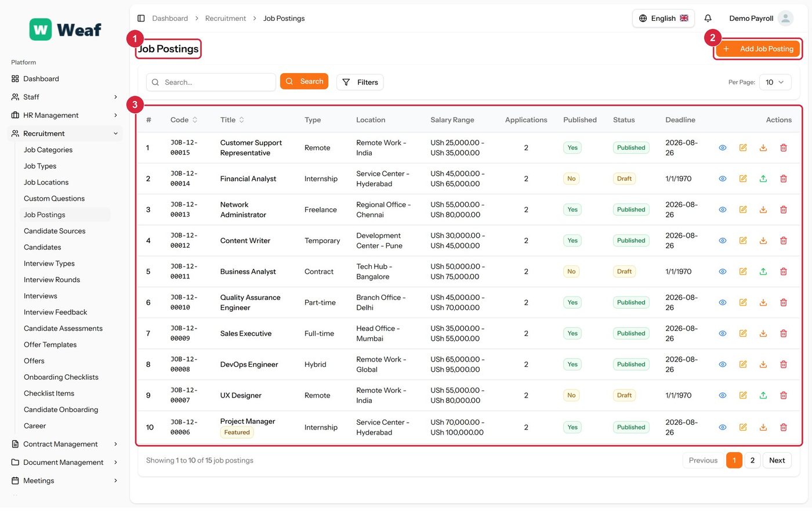Edit the UX Designer posting

[x=743, y=395]
